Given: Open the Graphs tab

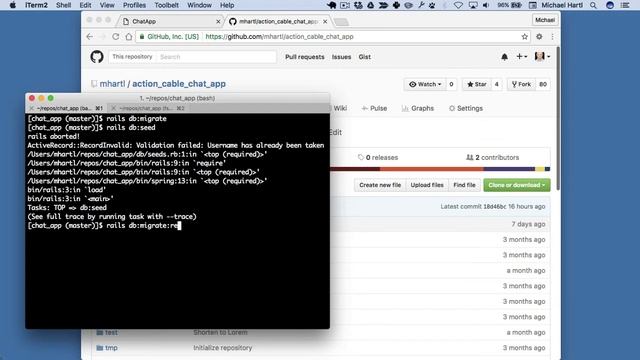Looking at the screenshot, I should tap(418, 108).
